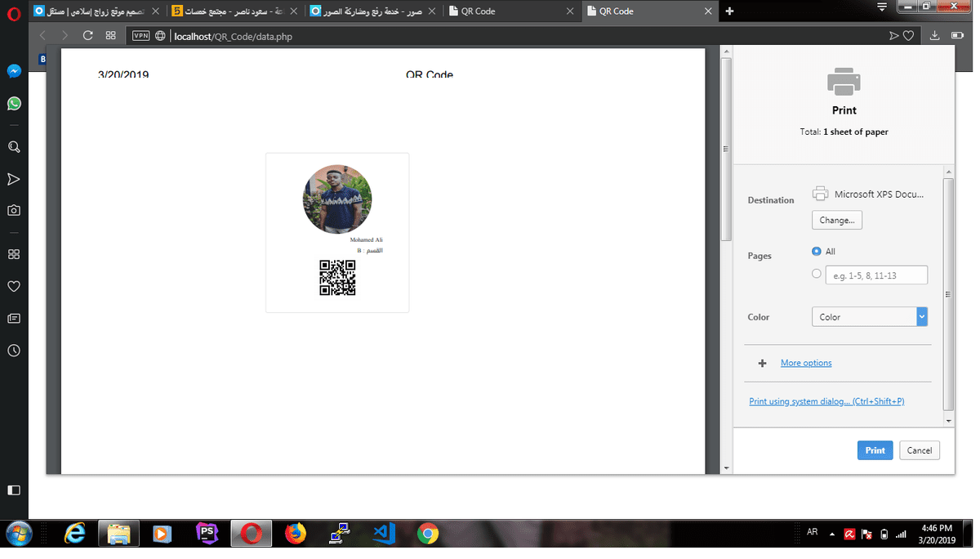This screenshot has height=559, width=980.
Task: Open Visual Studio Code from the taskbar
Action: coord(383,534)
